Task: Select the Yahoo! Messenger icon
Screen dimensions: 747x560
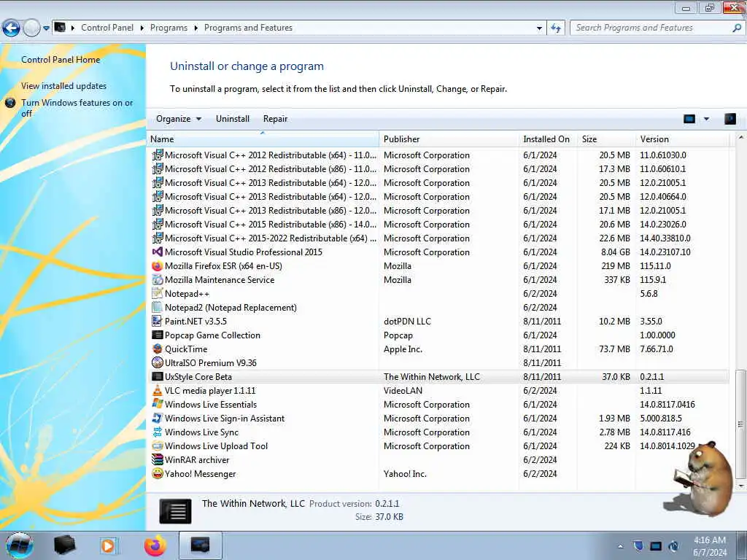Action: click(158, 473)
